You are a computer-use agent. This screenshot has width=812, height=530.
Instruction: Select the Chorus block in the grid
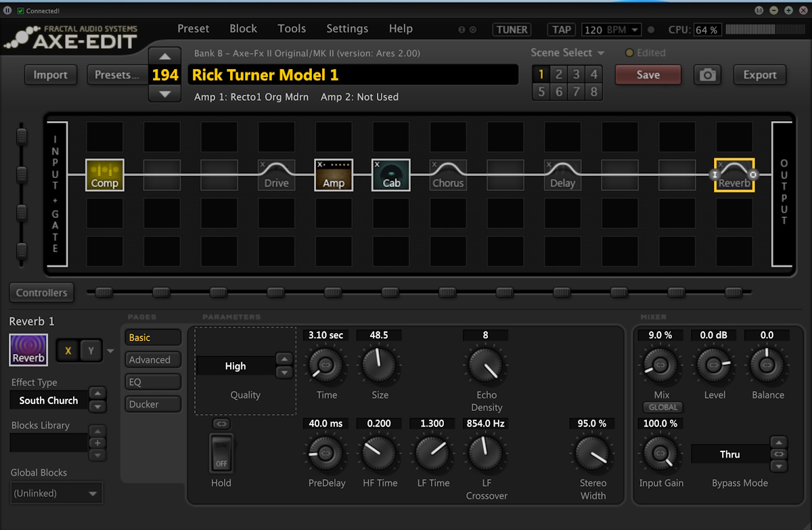coord(448,175)
